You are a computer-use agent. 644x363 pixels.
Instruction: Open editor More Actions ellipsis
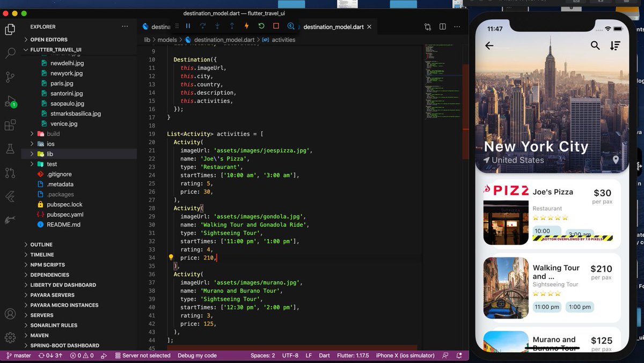(x=457, y=27)
